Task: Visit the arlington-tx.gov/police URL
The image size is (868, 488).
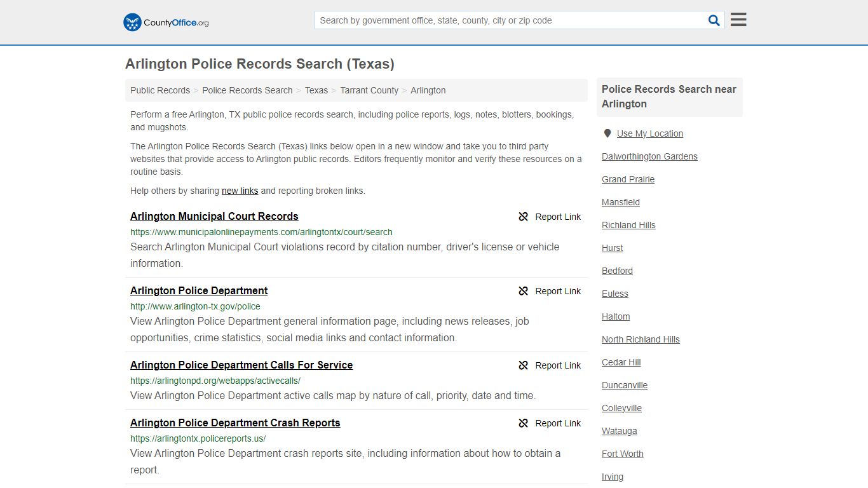Action: point(195,306)
